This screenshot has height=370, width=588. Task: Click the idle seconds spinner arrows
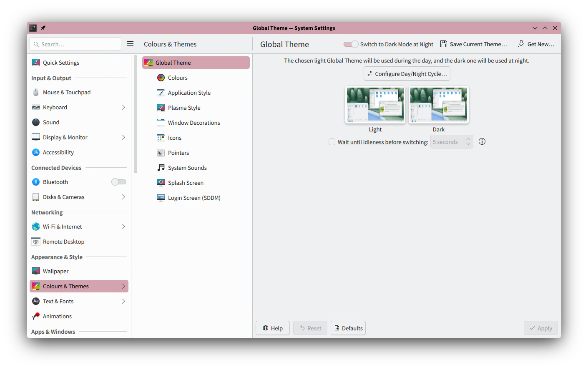[x=468, y=142]
